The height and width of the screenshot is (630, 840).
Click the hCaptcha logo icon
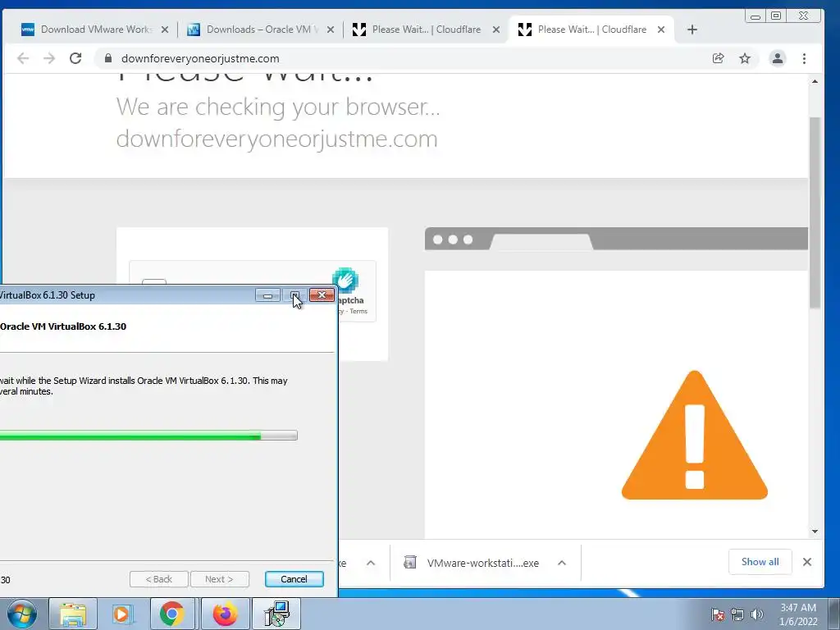coord(345,281)
